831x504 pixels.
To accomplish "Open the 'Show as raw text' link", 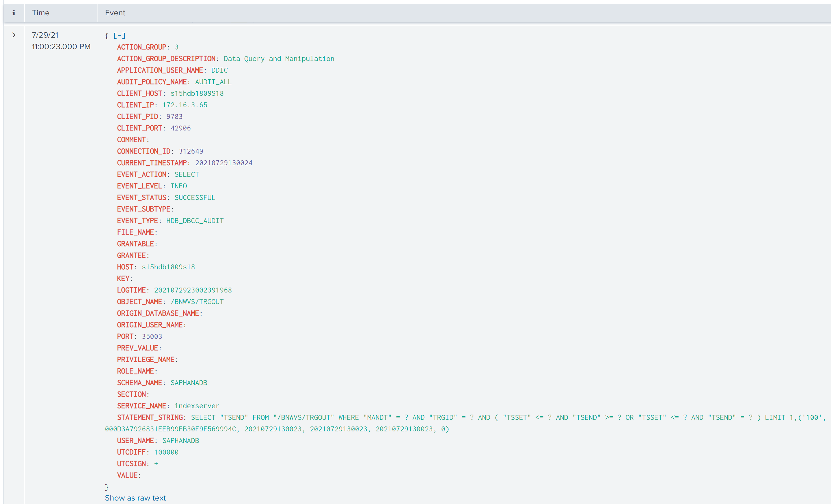I will pyautogui.click(x=135, y=498).
